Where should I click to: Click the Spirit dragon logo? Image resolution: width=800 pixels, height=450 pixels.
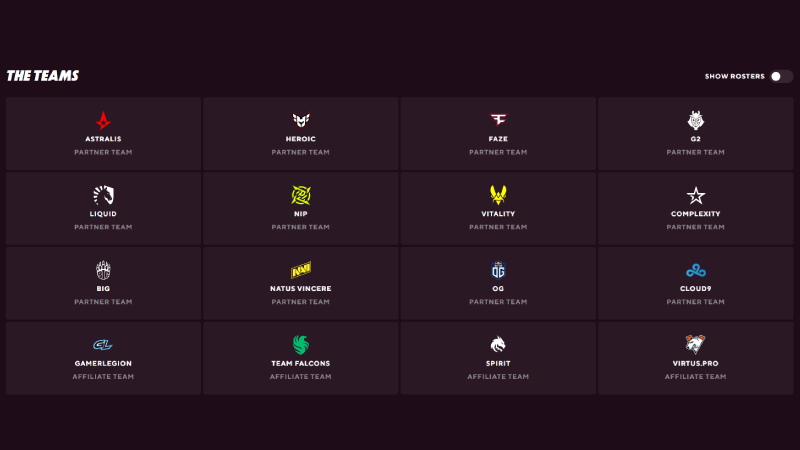(x=498, y=344)
